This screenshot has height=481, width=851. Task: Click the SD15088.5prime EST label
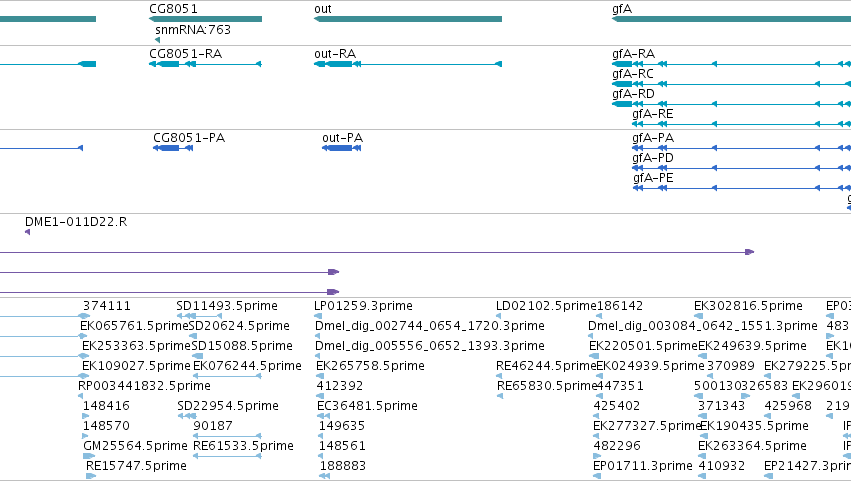242,346
